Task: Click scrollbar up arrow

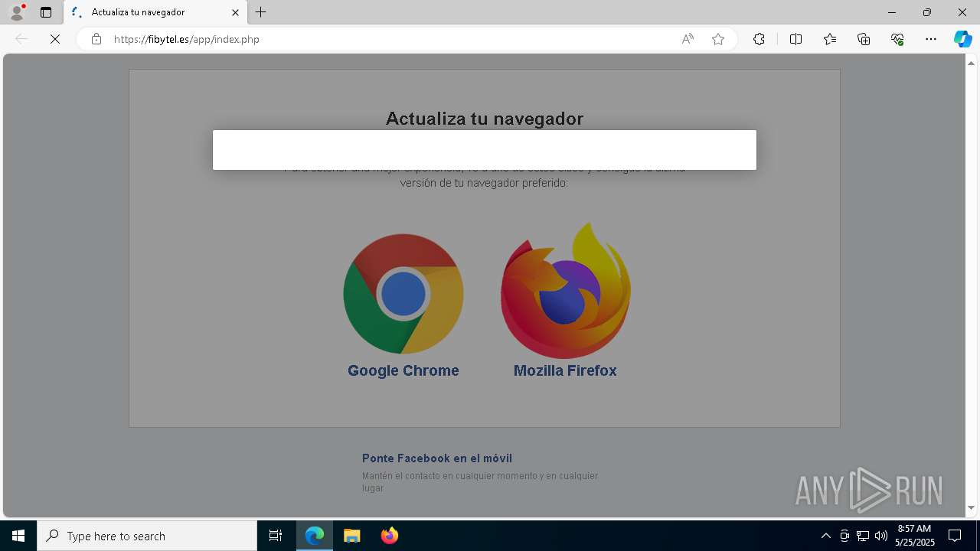Action: click(x=972, y=62)
